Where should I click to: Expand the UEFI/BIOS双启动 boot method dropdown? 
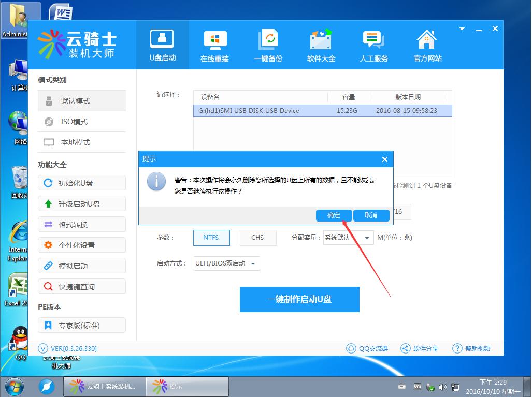pos(226,263)
